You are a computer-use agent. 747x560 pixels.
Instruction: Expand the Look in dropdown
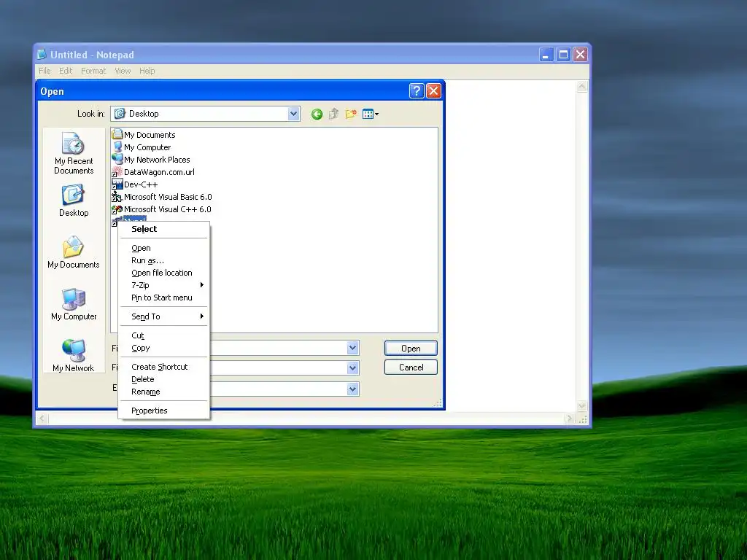pos(293,114)
